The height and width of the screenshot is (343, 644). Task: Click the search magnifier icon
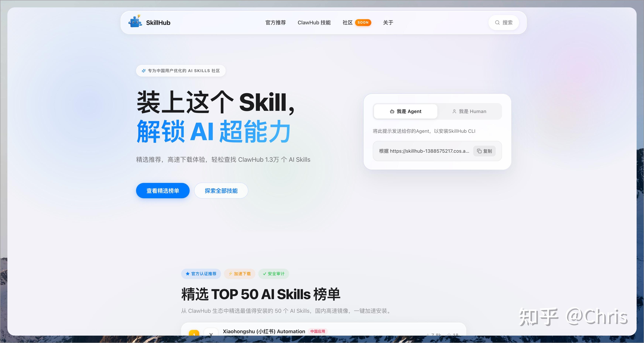pyautogui.click(x=497, y=23)
